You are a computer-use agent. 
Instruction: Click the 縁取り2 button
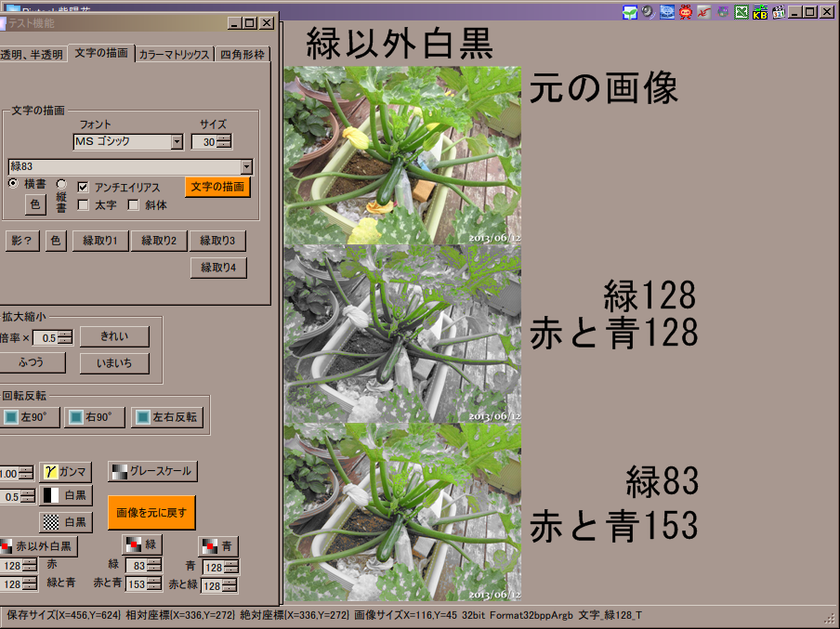click(159, 241)
